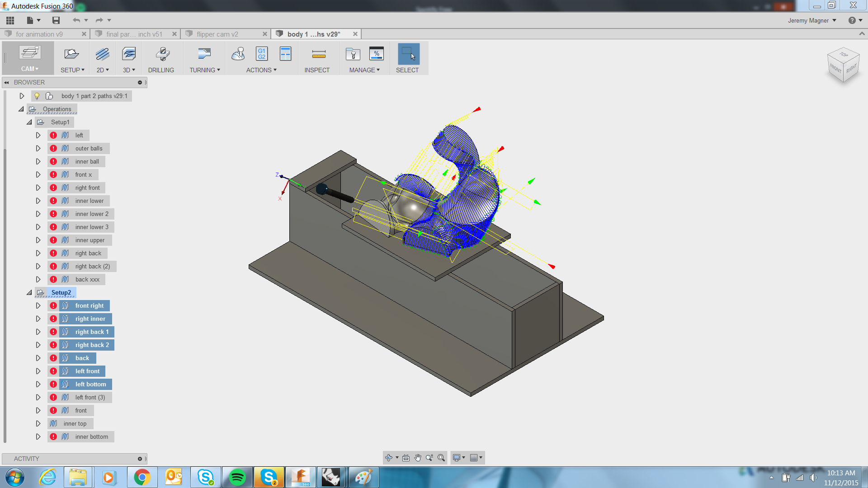
Task: Click the Inspect measure ruler icon
Action: point(319,55)
